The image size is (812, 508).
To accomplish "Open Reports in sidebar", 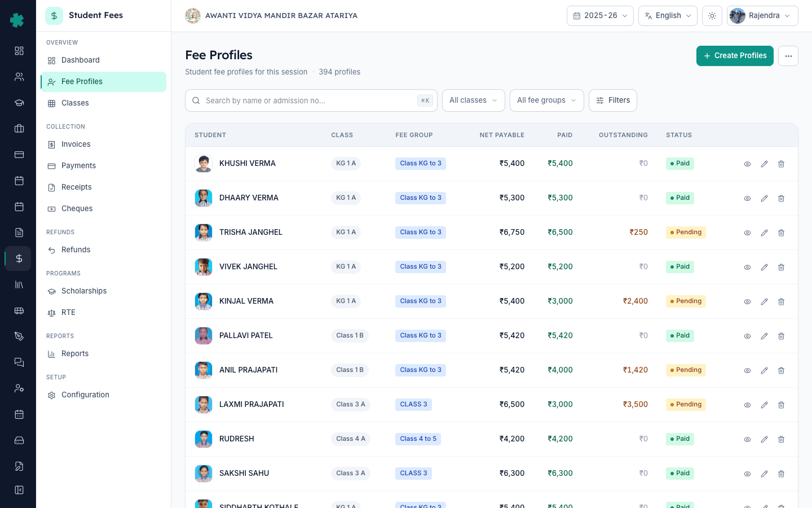I will 103,354.
